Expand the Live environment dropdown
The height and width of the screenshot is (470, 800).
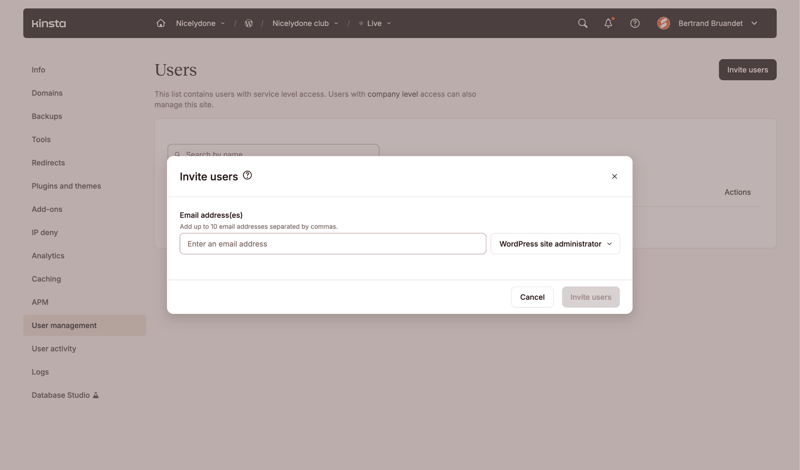pyautogui.click(x=375, y=23)
